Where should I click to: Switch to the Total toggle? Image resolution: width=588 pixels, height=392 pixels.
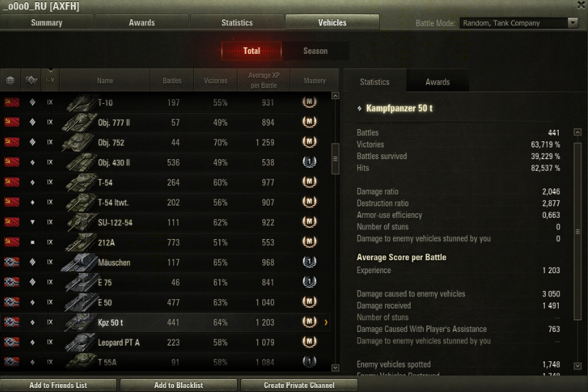point(251,51)
